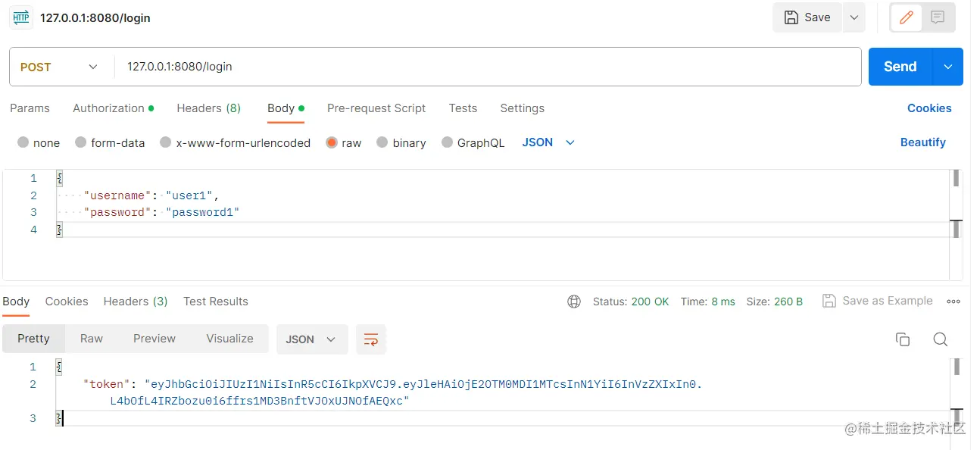The image size is (980, 450).
Task: Click the Save button
Action: 807,17
